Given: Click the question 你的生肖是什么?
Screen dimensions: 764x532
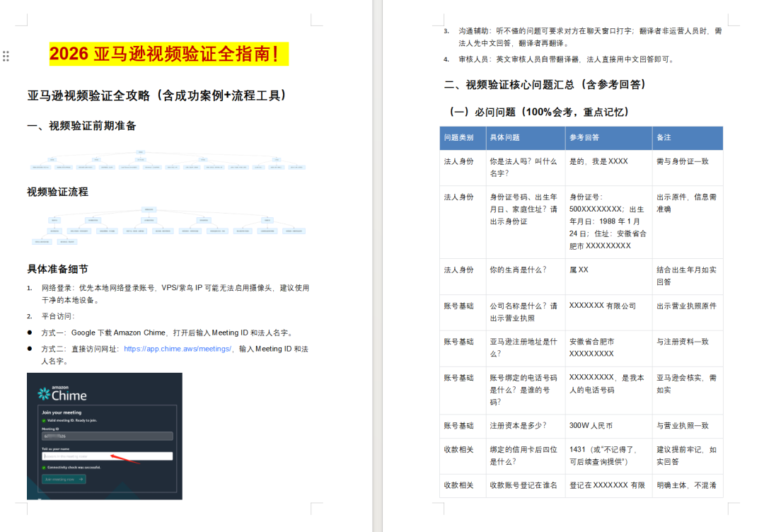Looking at the screenshot, I should [x=518, y=270].
